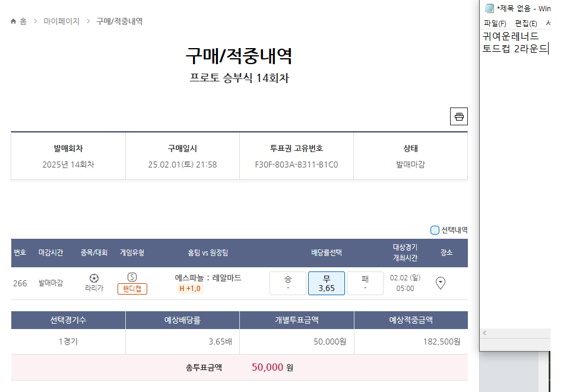Click in the Notepad text area after 2라운드
570x392 pixels.
(x=549, y=49)
